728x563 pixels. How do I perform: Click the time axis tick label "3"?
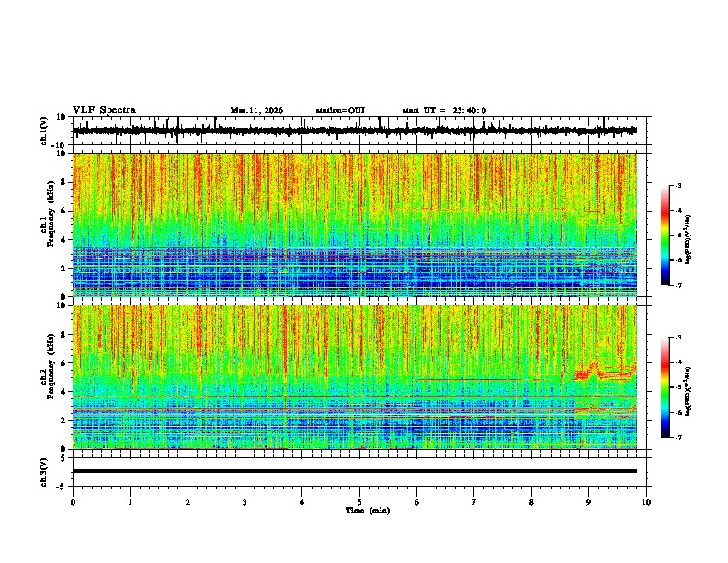point(245,502)
